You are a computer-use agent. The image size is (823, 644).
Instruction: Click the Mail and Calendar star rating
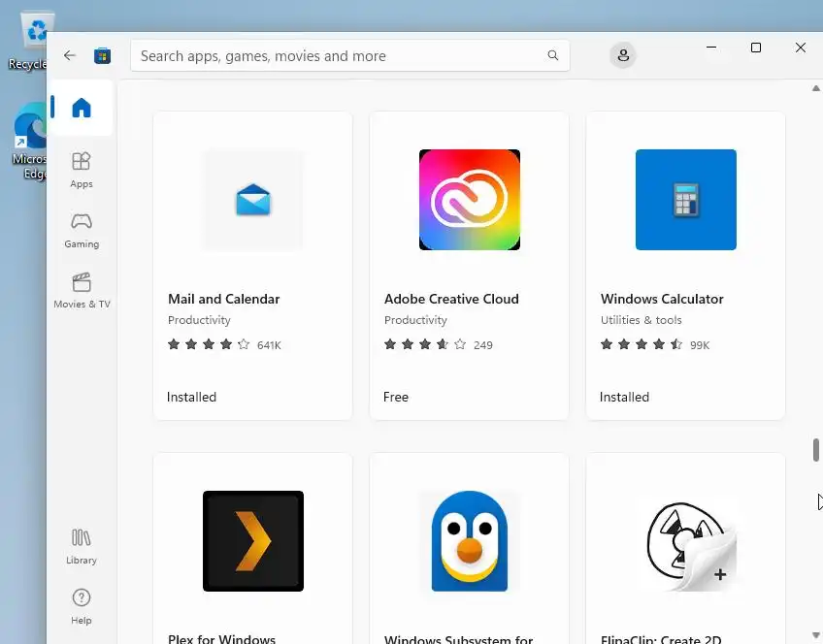pyautogui.click(x=209, y=344)
